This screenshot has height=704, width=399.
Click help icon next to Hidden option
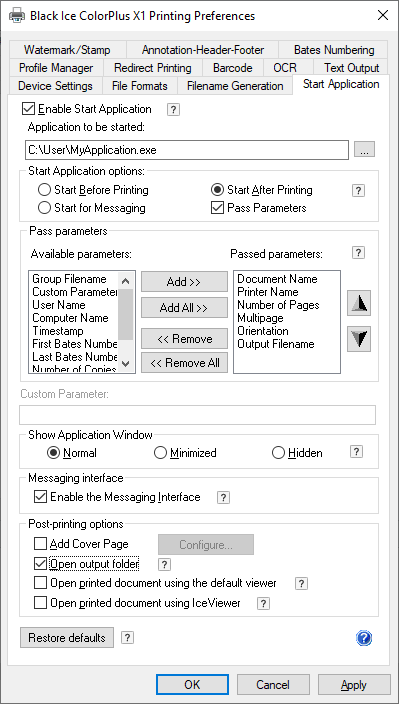click(x=356, y=452)
